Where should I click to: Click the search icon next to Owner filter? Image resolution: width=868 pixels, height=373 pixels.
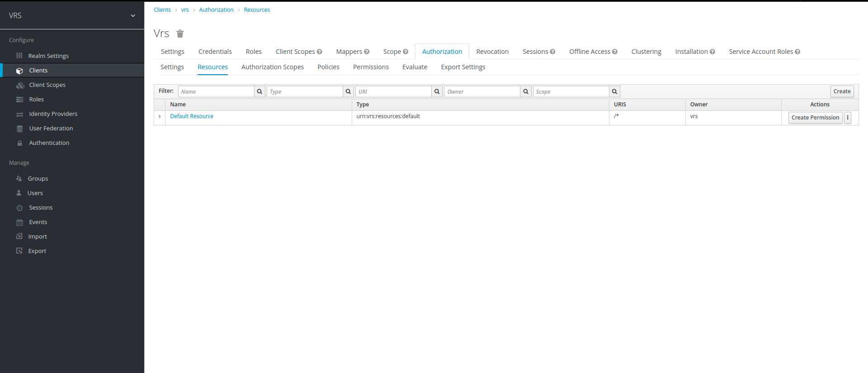click(x=526, y=91)
